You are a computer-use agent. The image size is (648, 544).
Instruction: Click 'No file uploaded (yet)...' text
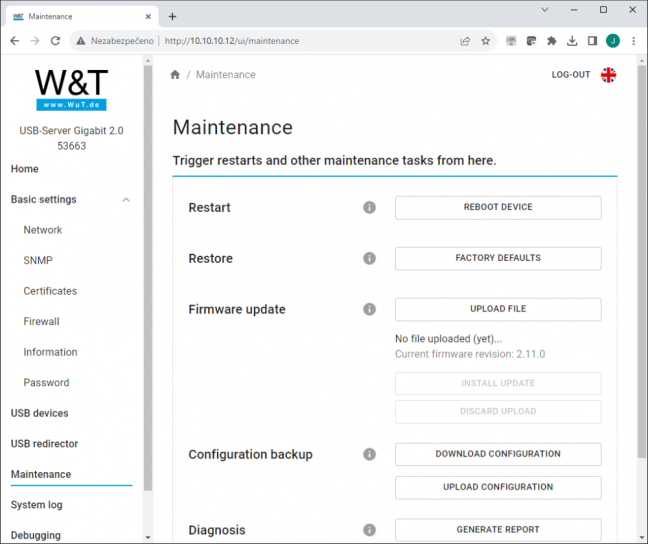(x=448, y=339)
